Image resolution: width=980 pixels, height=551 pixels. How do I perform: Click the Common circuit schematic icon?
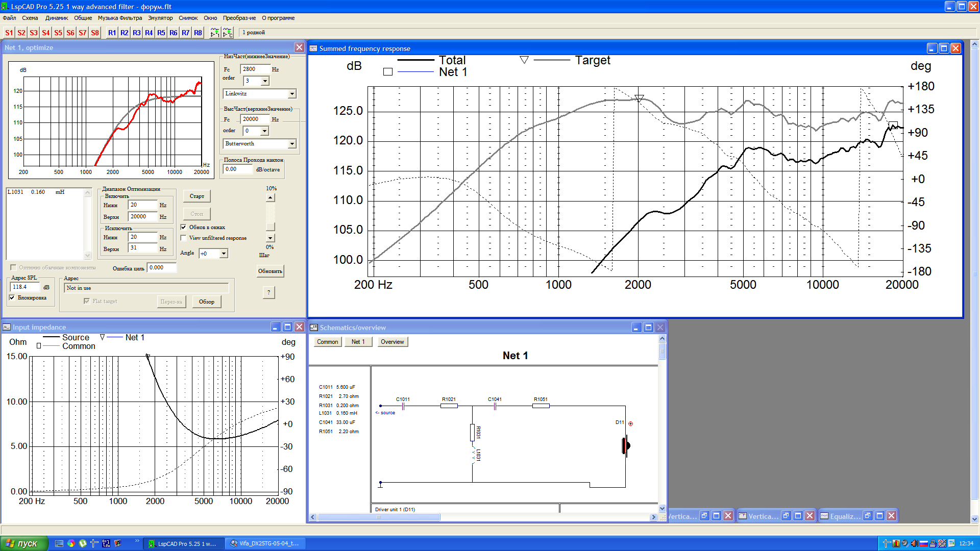tap(227, 33)
